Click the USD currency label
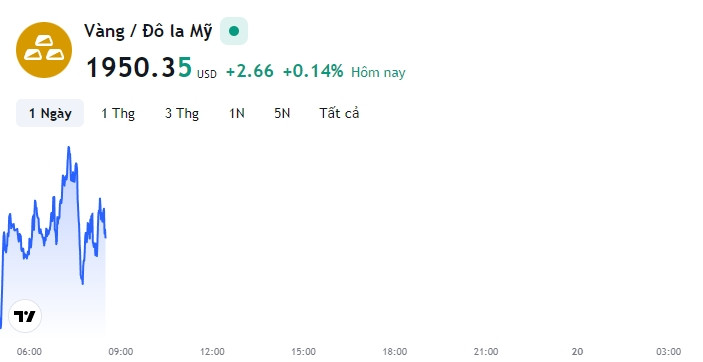The height and width of the screenshot is (362, 703). 207,74
